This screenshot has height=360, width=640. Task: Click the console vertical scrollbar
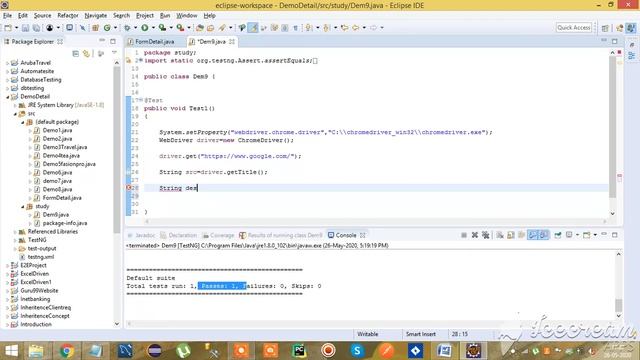pyautogui.click(x=618, y=304)
